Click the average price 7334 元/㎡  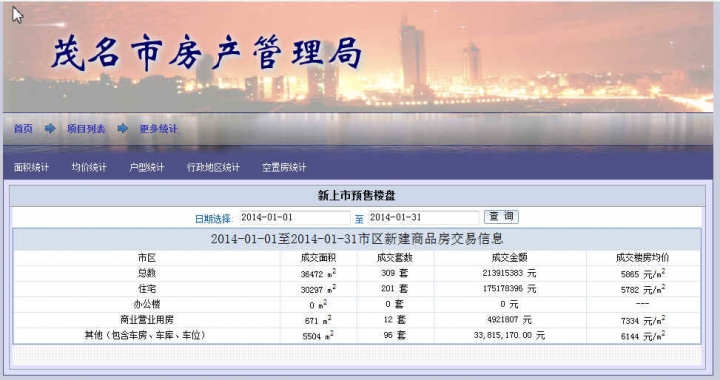coord(643,320)
